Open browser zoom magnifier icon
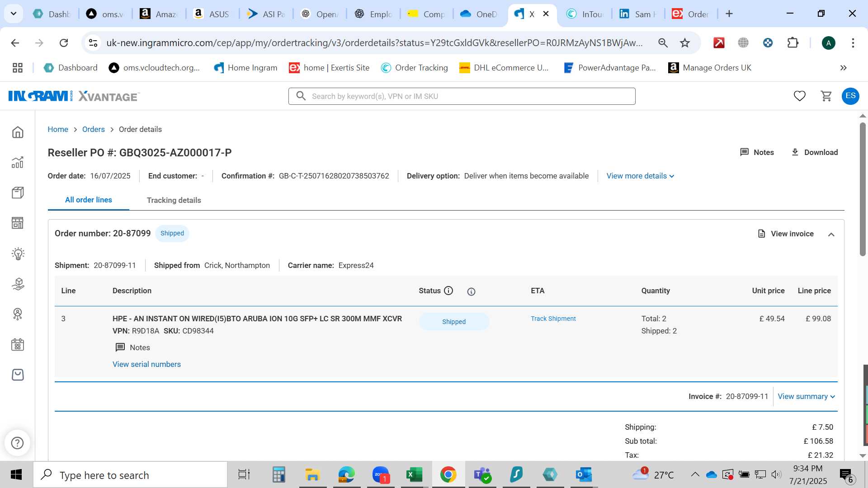 663,43
